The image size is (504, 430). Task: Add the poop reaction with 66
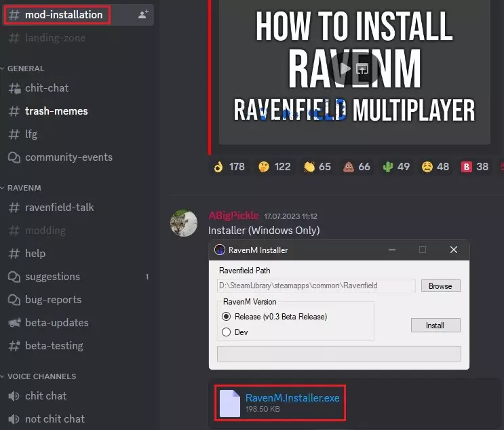357,167
